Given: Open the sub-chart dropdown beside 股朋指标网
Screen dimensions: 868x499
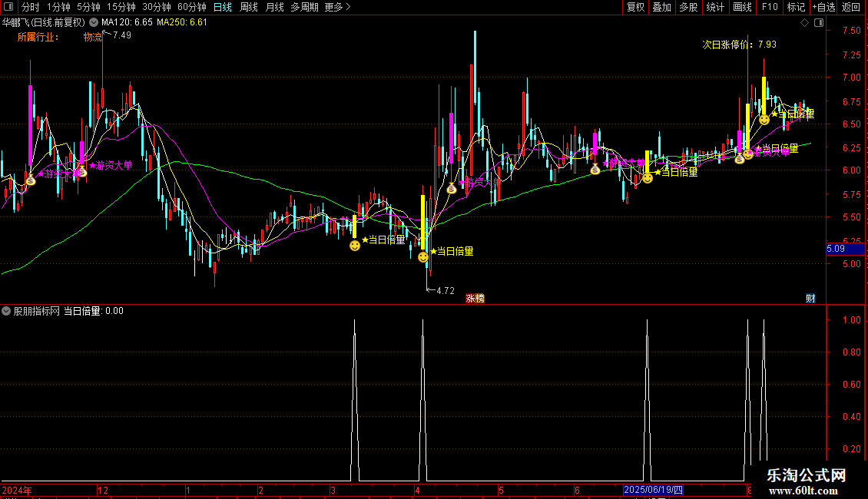Looking at the screenshot, I should (6, 311).
